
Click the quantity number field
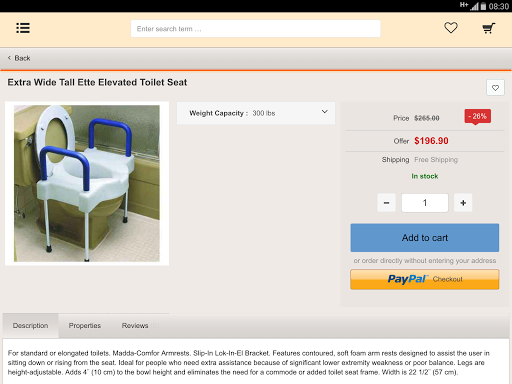click(x=425, y=203)
